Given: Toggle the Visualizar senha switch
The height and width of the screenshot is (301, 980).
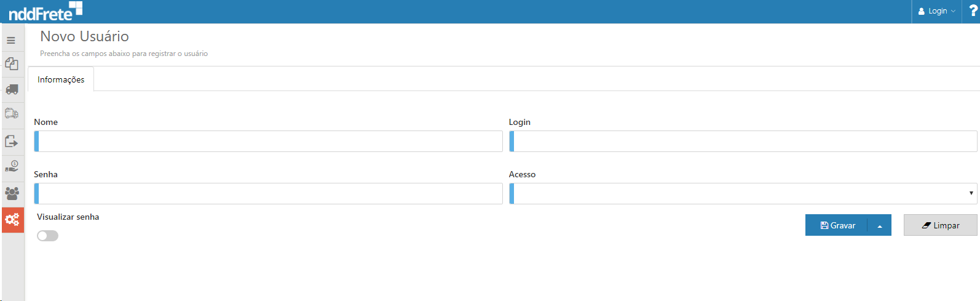Looking at the screenshot, I should tap(47, 236).
